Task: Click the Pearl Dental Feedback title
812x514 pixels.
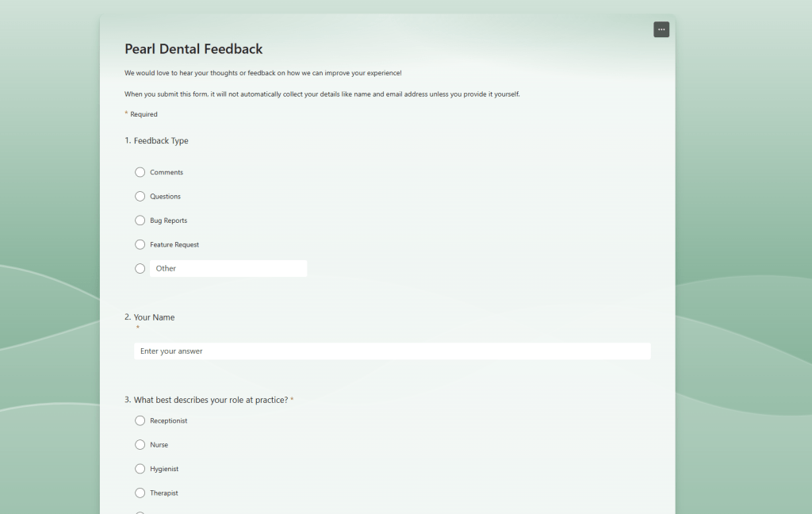Action: point(193,49)
